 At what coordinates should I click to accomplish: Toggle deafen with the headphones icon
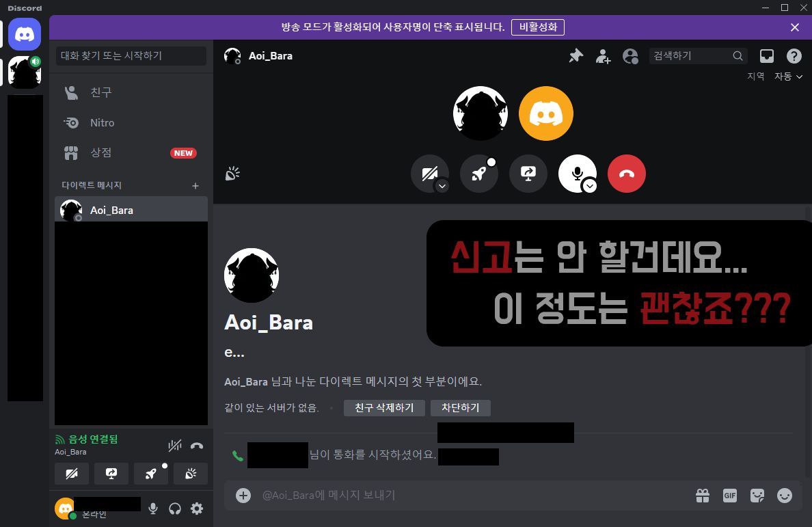point(175,509)
